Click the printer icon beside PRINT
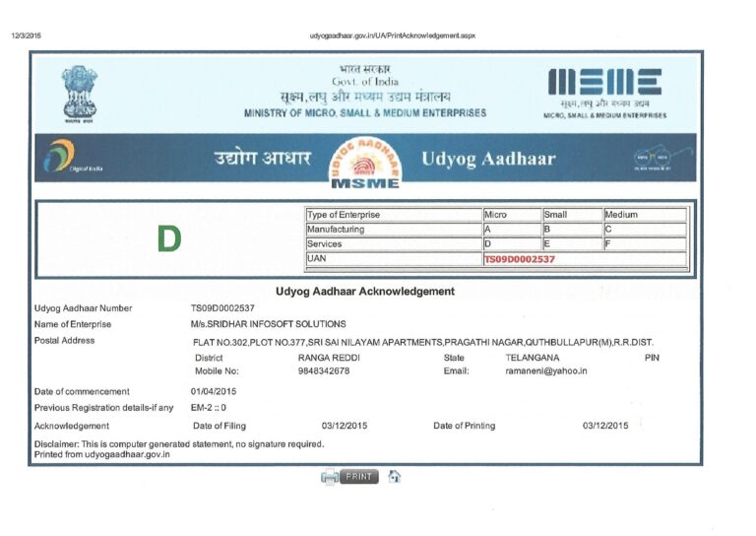The width and height of the screenshot is (756, 536). [x=330, y=477]
